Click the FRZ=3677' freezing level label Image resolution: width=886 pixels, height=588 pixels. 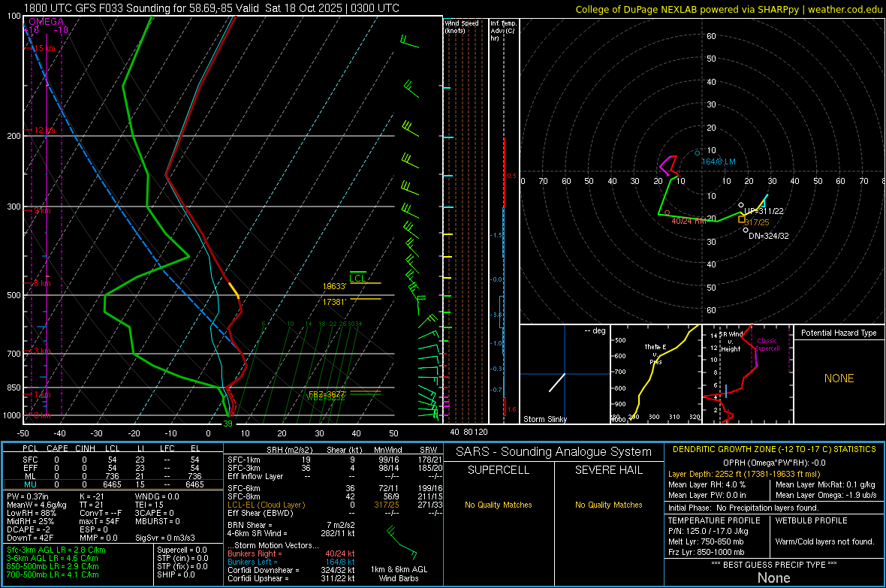click(x=327, y=394)
